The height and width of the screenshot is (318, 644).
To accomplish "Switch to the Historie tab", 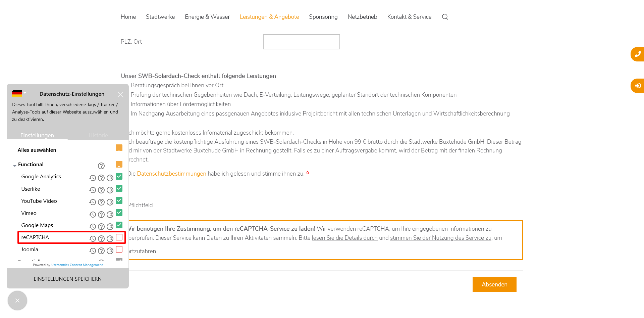I will pyautogui.click(x=98, y=135).
